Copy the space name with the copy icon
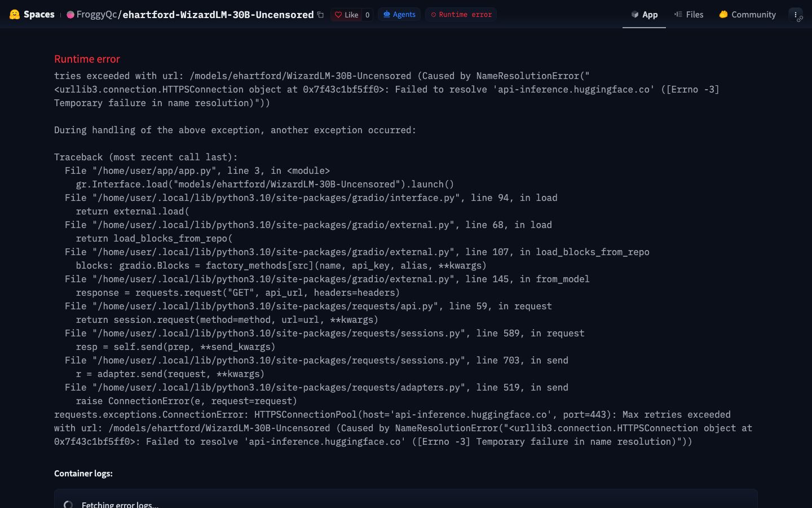The image size is (812, 508). (x=320, y=15)
